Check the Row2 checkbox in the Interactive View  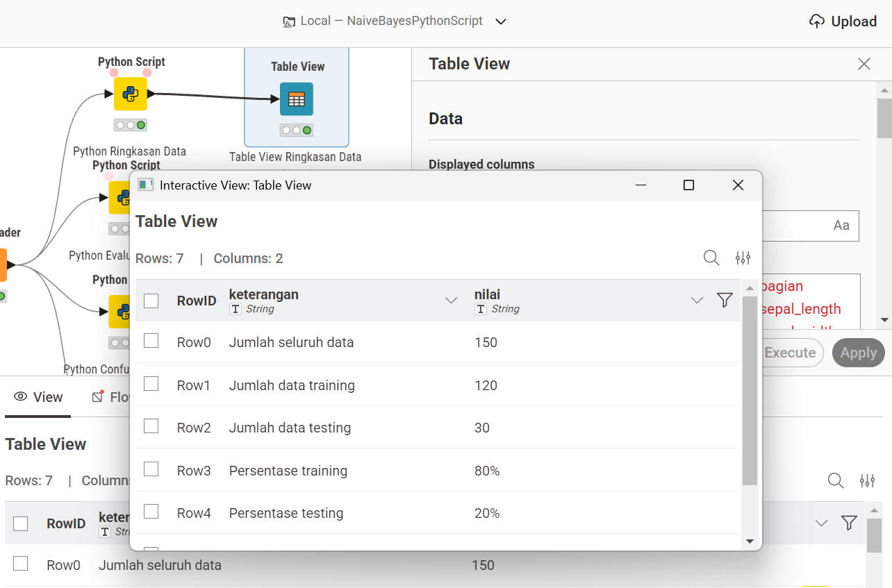coord(151,426)
